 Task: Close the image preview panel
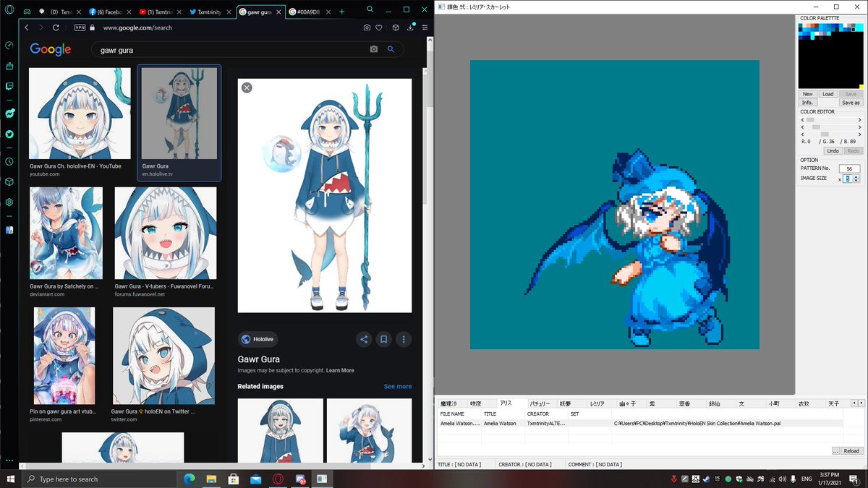click(247, 87)
